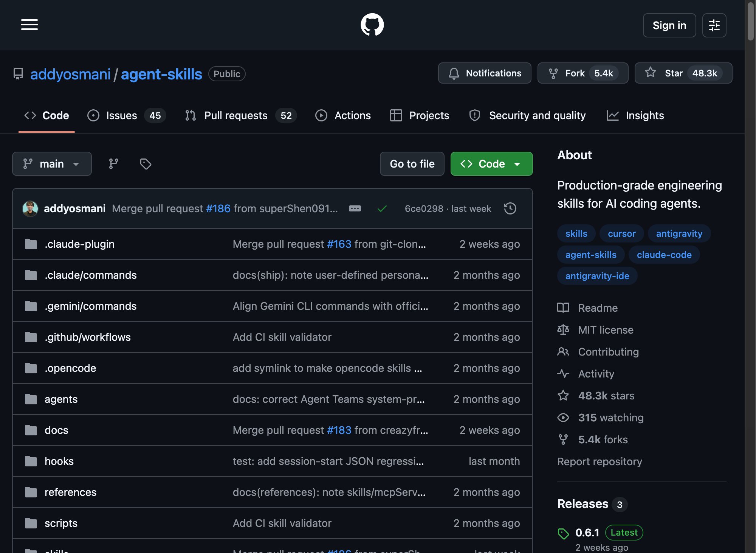Select the antigravity topic tag
This screenshot has width=756, height=553.
(x=679, y=233)
